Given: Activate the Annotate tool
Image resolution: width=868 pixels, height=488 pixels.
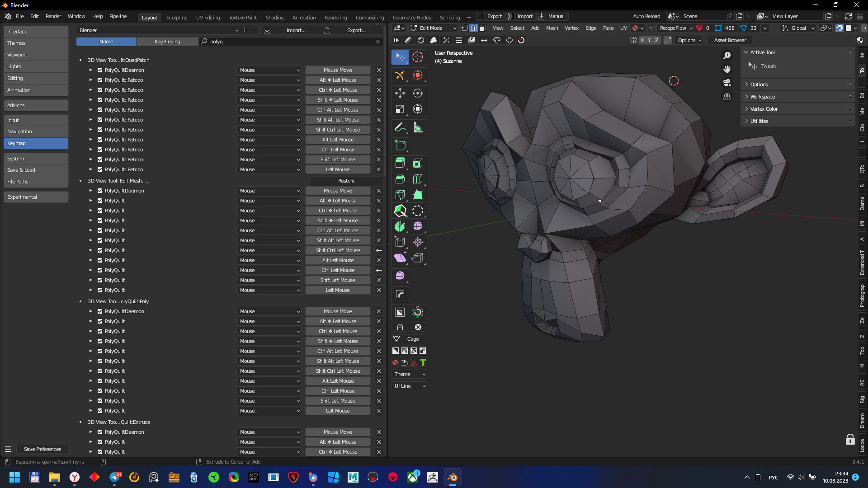Looking at the screenshot, I should point(400,127).
